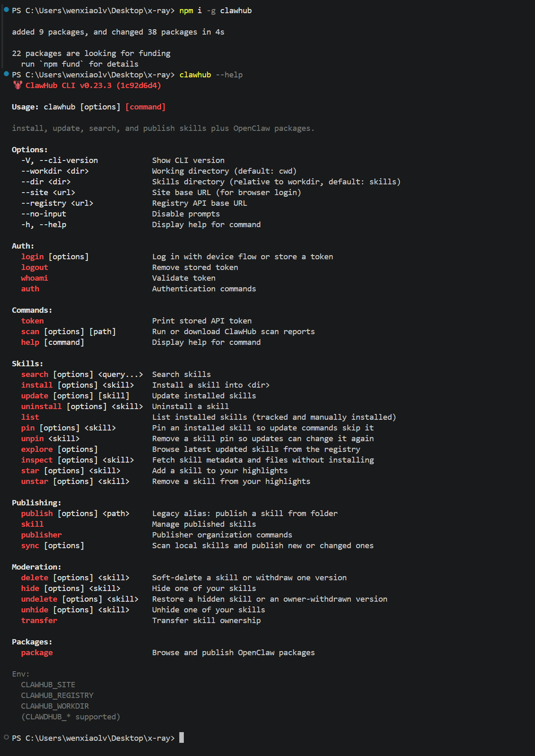Click the CLAWHUB_REGISTRY environment variable

pos(57,696)
